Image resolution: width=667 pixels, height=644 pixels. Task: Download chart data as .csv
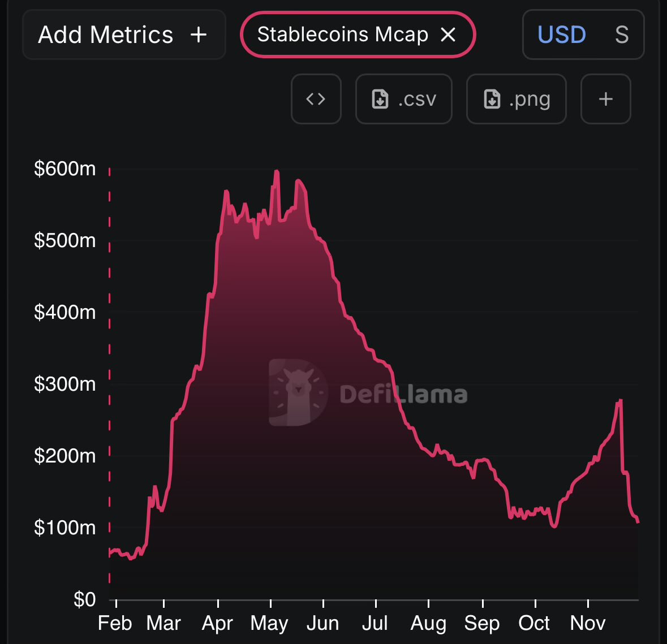pos(403,99)
